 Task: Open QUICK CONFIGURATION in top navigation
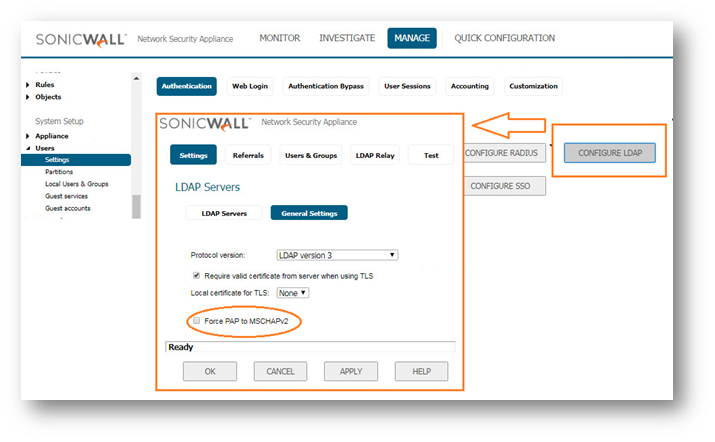tap(504, 38)
